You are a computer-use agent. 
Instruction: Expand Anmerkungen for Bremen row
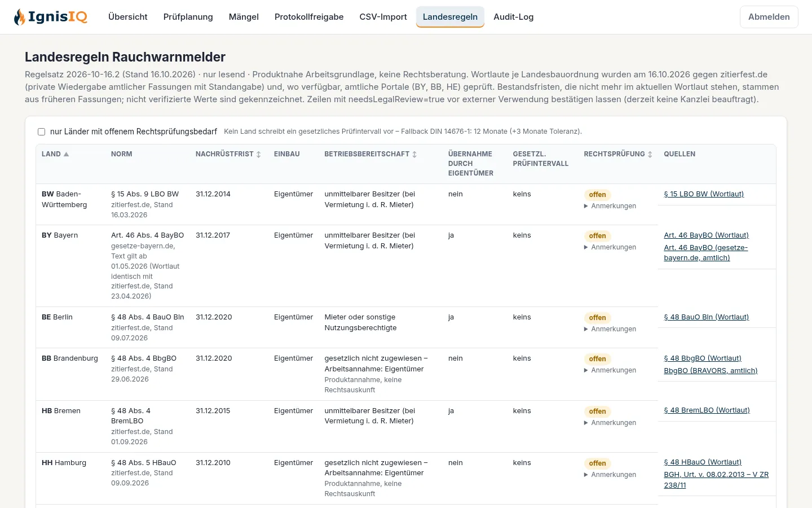[x=610, y=423]
